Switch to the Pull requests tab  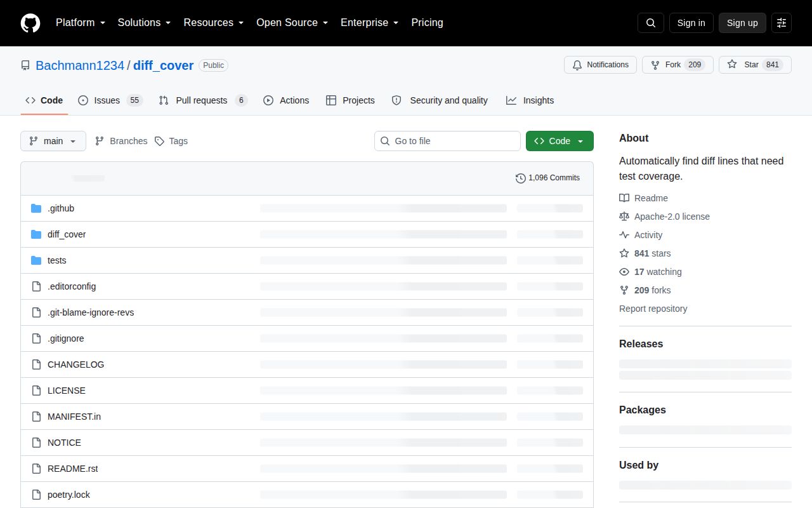point(203,100)
